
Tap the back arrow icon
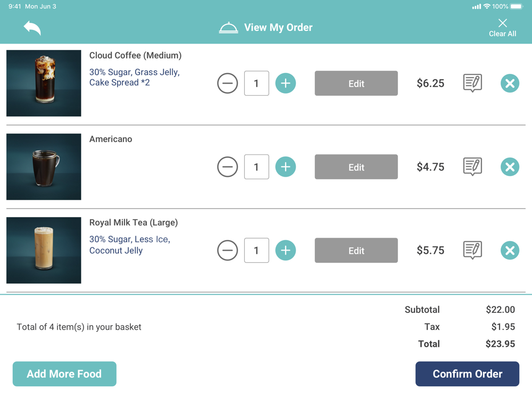(x=32, y=28)
